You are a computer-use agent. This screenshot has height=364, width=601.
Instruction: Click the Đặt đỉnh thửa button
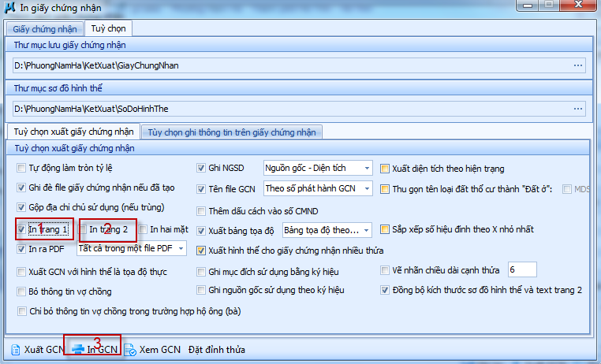[217, 349]
